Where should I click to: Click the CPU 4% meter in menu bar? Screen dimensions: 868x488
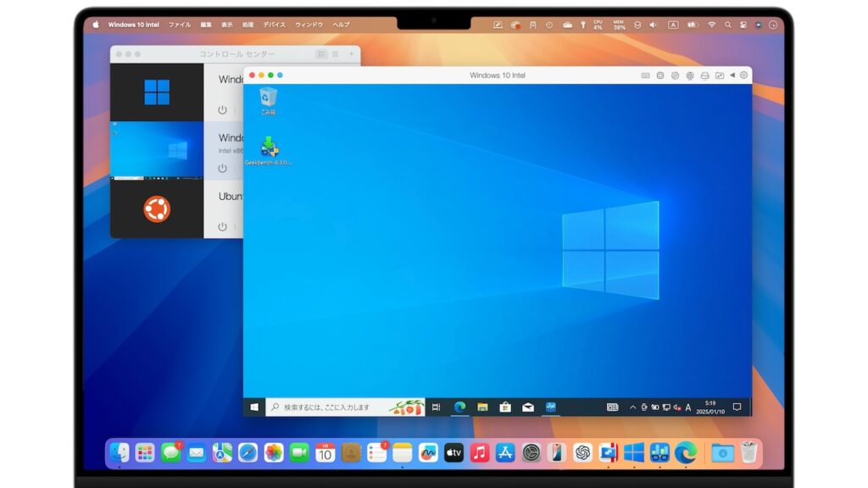(x=598, y=25)
